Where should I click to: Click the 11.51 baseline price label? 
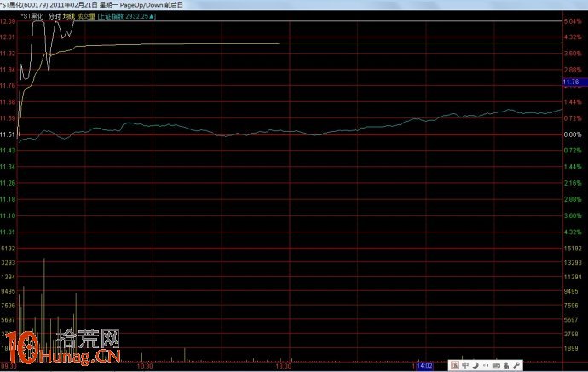pyautogui.click(x=9, y=134)
